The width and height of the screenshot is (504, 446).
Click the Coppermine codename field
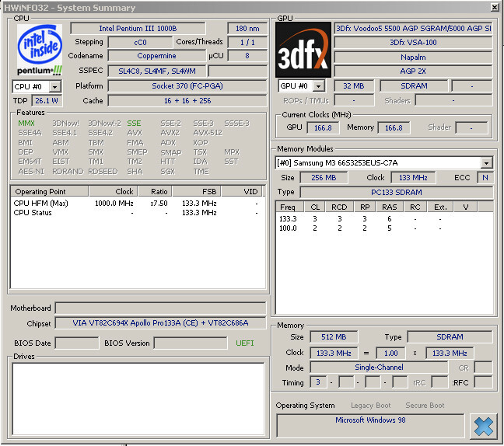tap(156, 56)
